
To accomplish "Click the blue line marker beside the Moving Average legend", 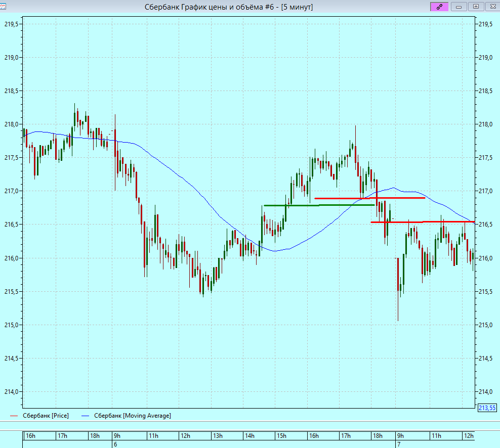I will coord(85,416).
